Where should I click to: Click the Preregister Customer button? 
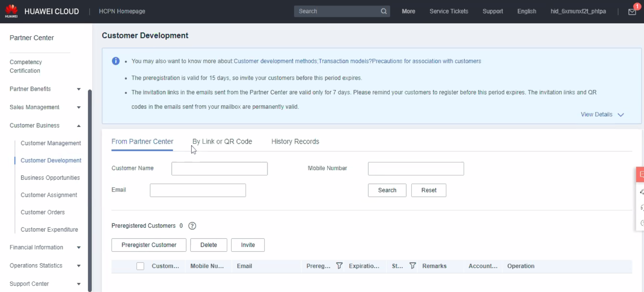tap(149, 245)
